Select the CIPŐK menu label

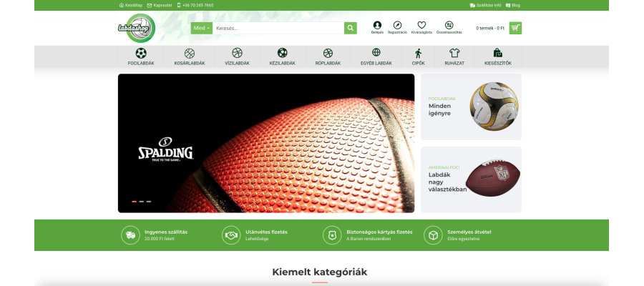[x=418, y=63]
